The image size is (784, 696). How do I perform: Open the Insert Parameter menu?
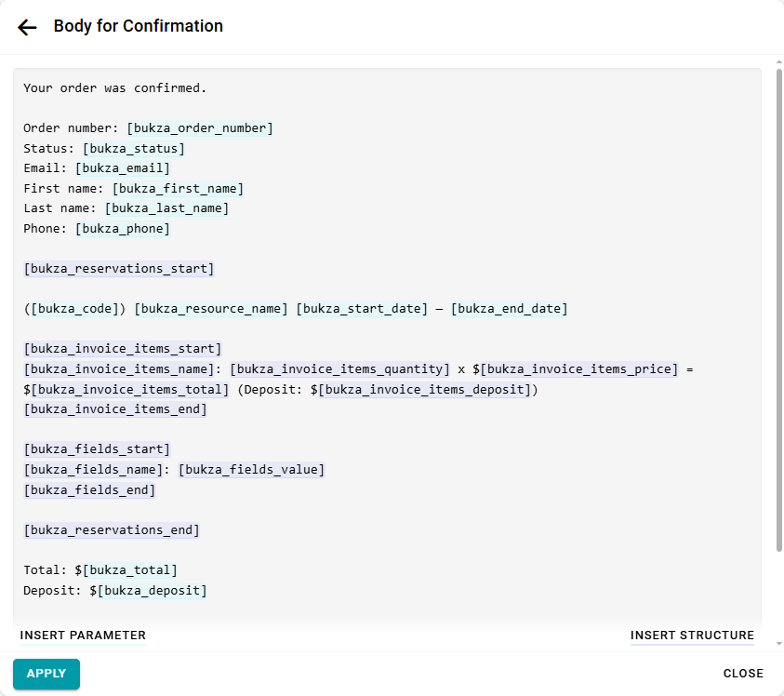tap(83, 636)
